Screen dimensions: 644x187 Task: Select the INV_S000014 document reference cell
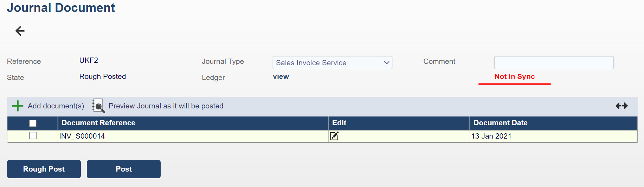coord(82,136)
